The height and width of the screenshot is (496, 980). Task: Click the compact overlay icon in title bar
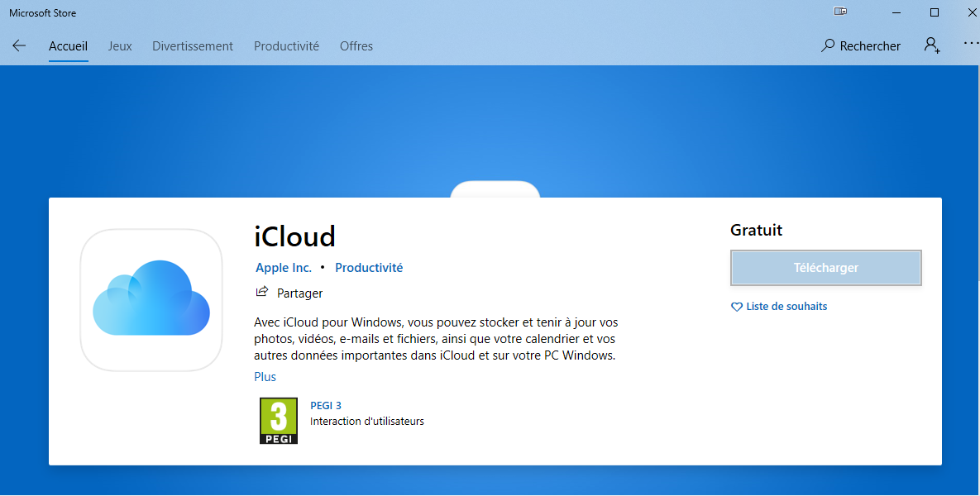pos(840,12)
